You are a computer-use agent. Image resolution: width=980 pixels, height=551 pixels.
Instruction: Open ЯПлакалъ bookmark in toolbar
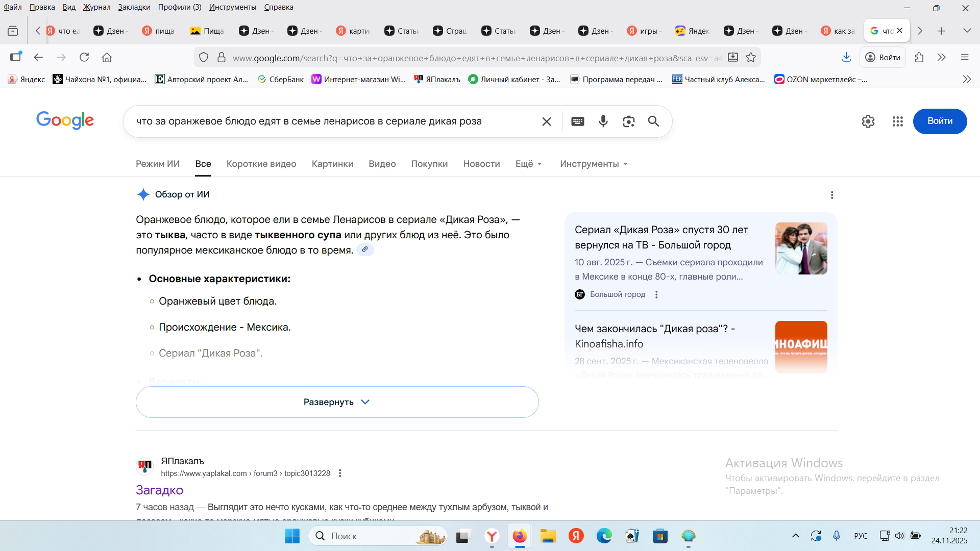point(437,79)
